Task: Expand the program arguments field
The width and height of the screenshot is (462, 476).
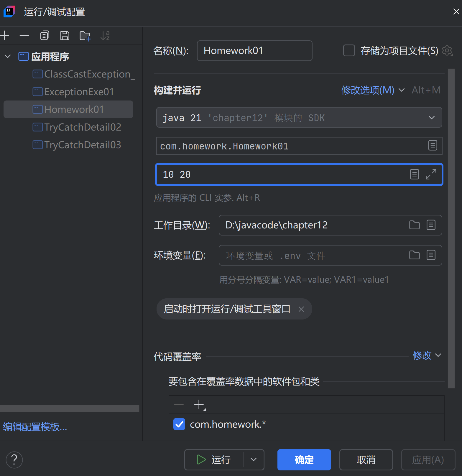Action: coord(431,174)
